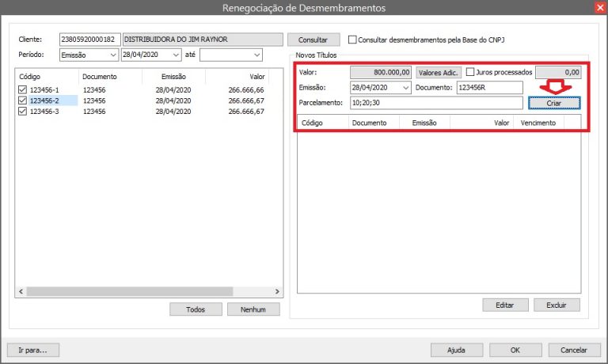608x364 pixels.
Task: Click the Cliente name field DISTRIBUIDORA DO JIM RAYNOR
Action: coord(203,40)
